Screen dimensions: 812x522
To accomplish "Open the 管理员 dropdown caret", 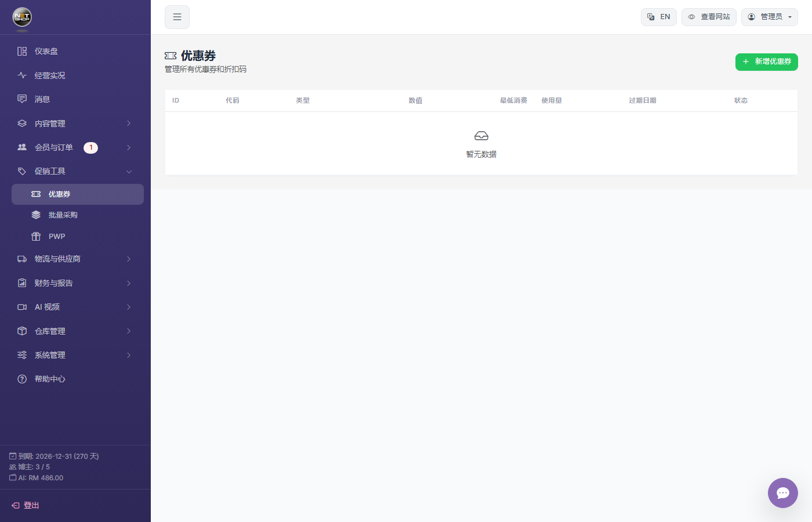I will click(790, 17).
